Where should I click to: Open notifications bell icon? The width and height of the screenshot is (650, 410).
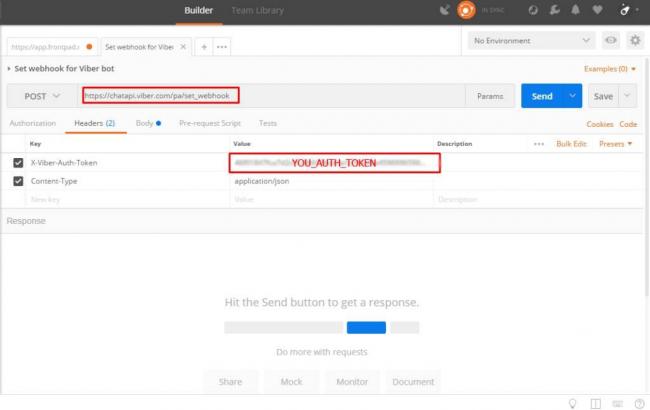tap(575, 10)
